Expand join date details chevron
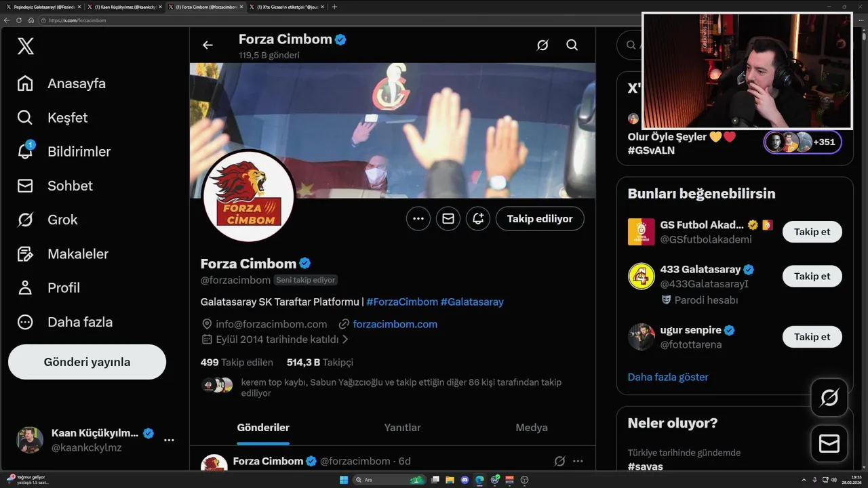The image size is (868, 488). (x=345, y=339)
